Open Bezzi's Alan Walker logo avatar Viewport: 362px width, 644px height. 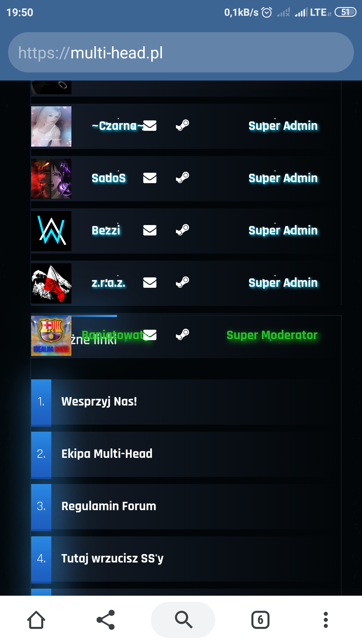point(51,231)
